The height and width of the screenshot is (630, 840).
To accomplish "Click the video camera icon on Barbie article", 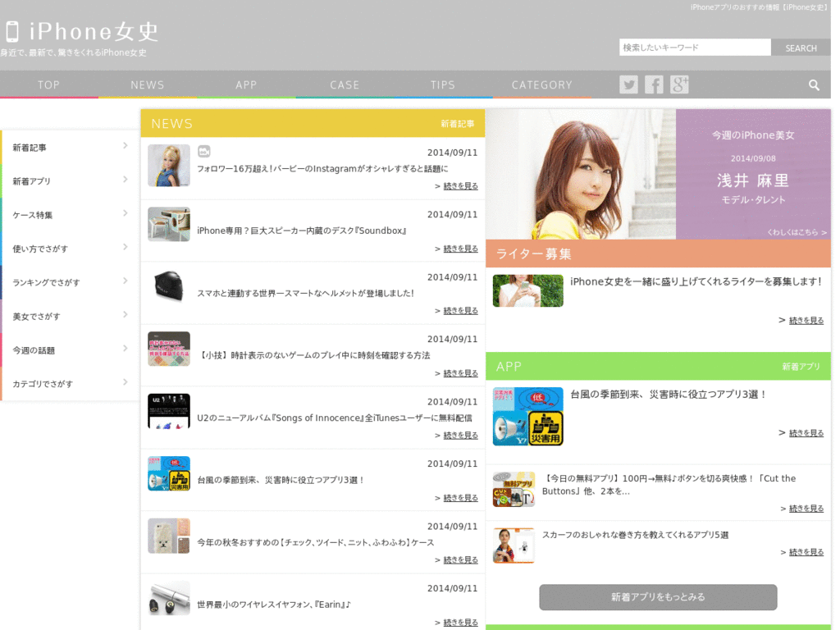I will 204,152.
